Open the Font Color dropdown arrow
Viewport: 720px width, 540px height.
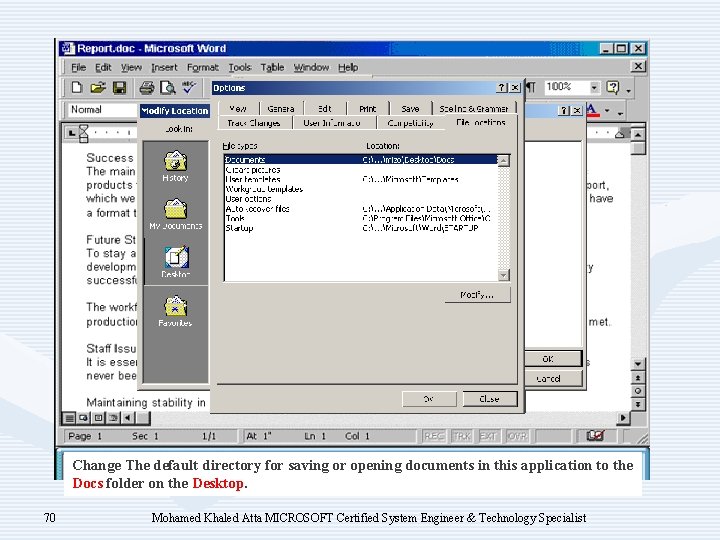coord(607,111)
